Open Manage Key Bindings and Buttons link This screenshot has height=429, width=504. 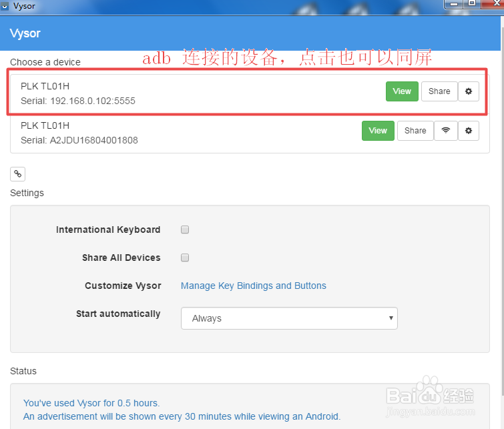point(253,286)
